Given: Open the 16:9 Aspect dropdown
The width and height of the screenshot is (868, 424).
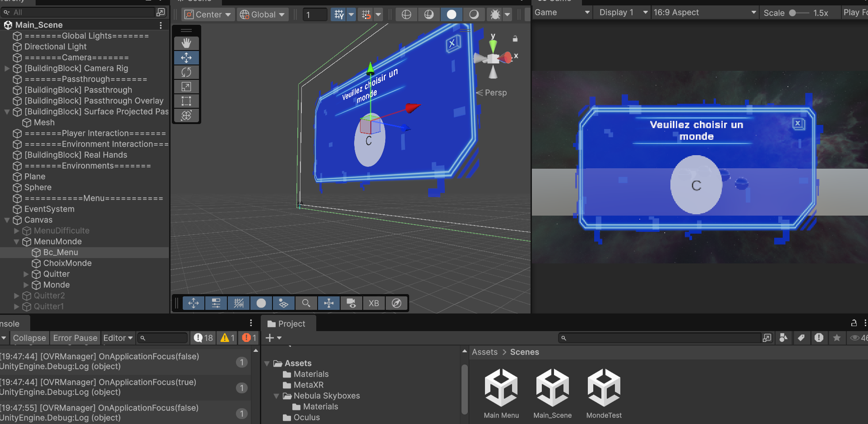Looking at the screenshot, I should [x=704, y=13].
